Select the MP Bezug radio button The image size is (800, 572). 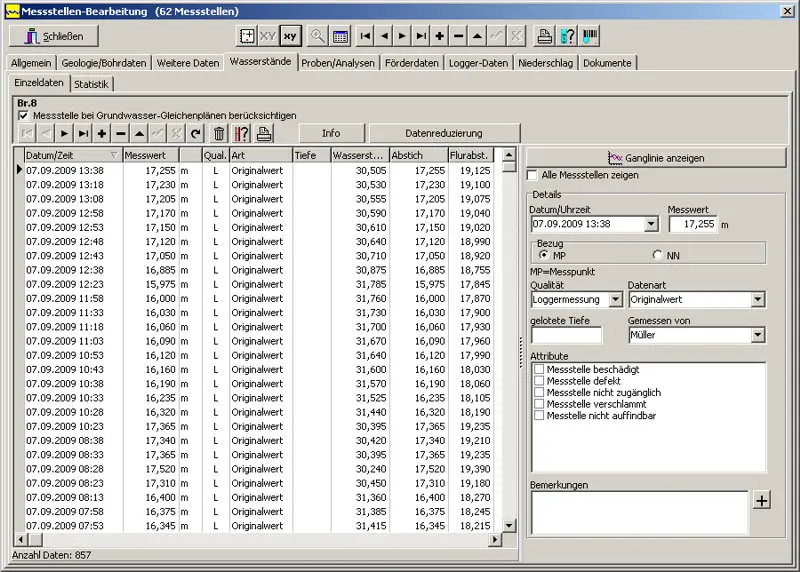coord(544,255)
